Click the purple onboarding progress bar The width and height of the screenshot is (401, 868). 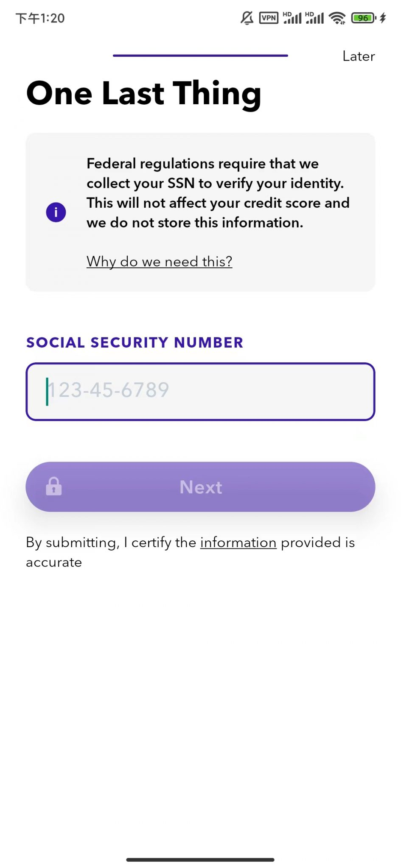tap(200, 56)
